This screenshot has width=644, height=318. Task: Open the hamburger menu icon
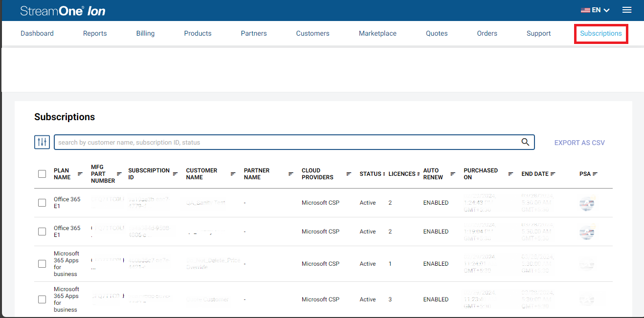627,10
